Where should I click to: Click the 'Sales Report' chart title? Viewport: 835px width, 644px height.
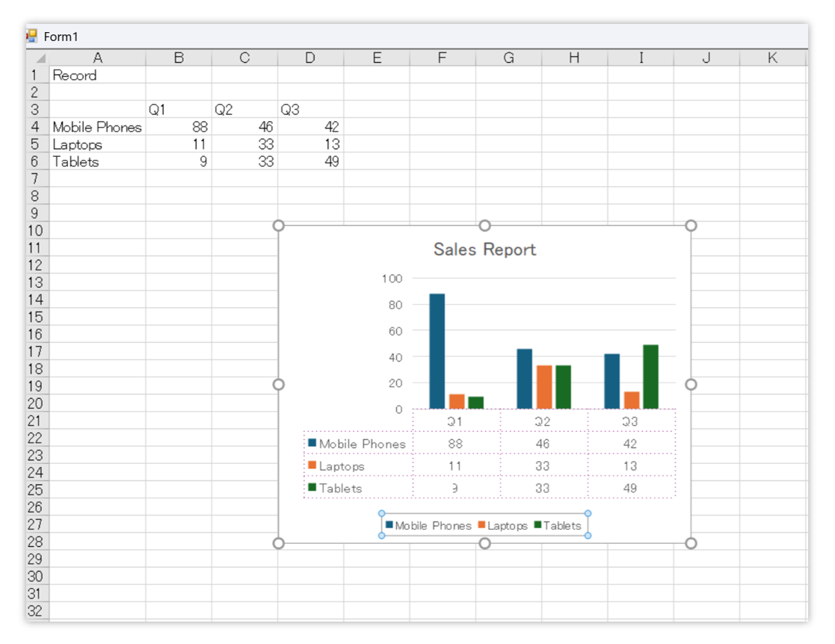484,249
